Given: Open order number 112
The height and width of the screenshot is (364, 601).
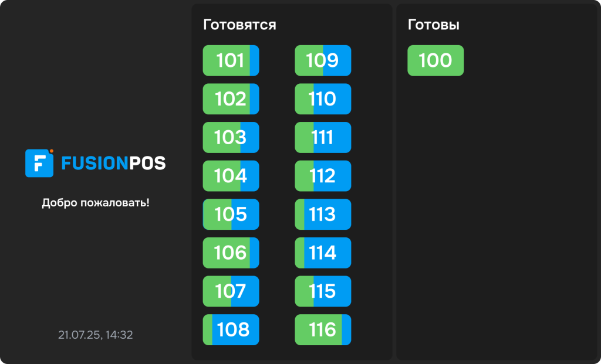Looking at the screenshot, I should coord(322,176).
